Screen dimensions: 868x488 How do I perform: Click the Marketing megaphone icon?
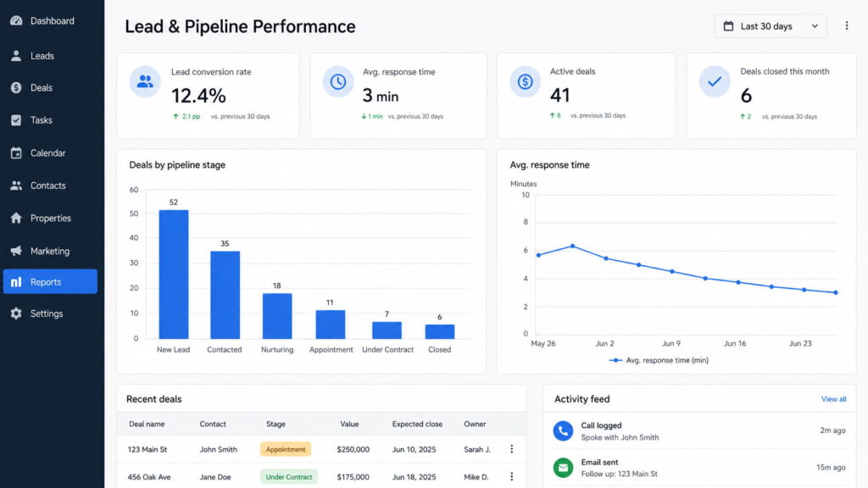(x=16, y=251)
